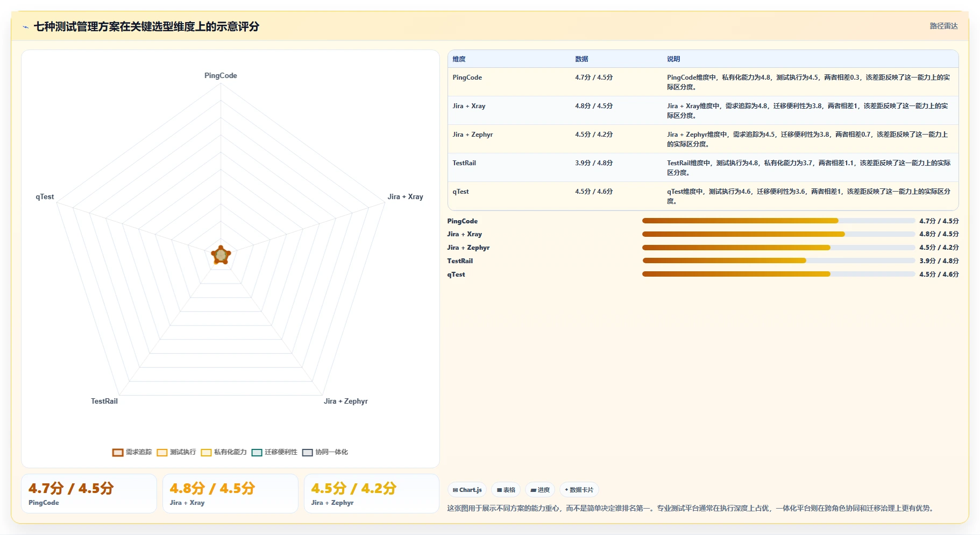Click the 表格 chip
The height and width of the screenshot is (535, 980).
tap(506, 490)
